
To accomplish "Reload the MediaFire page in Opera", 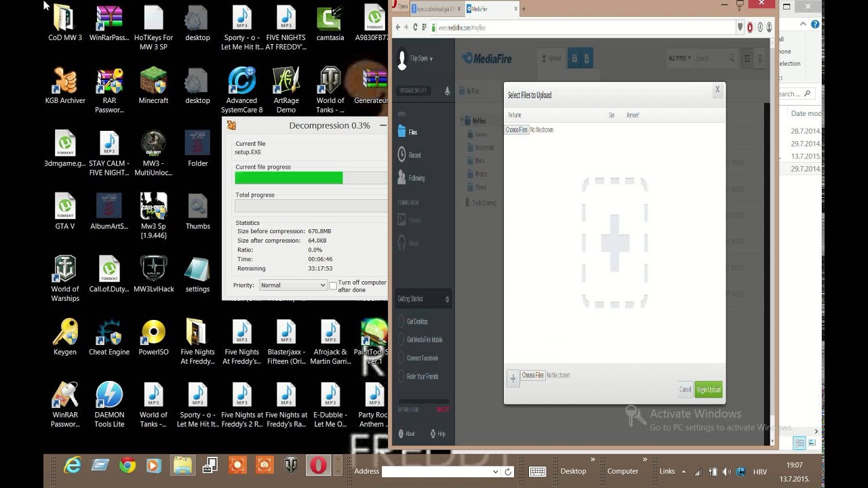I will (415, 27).
